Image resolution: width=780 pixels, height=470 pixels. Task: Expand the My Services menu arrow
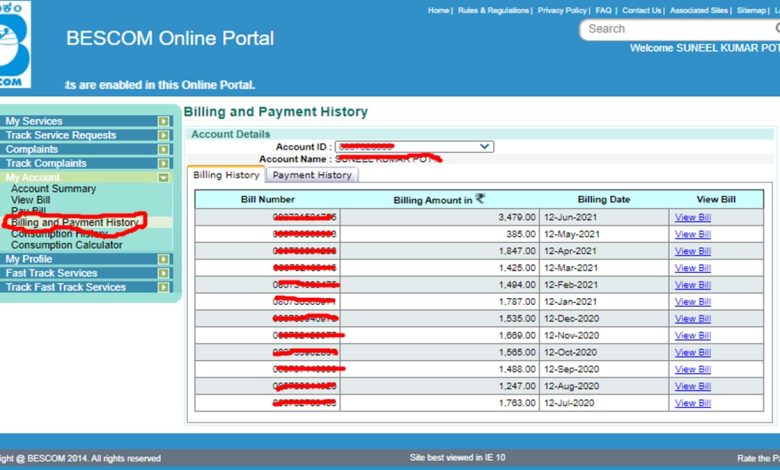tap(164, 121)
